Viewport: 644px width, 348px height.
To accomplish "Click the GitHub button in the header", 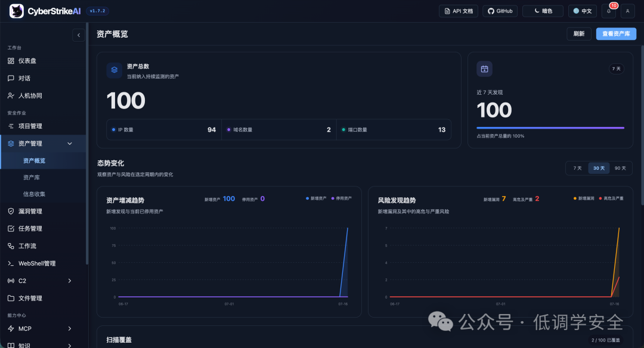I will (500, 11).
